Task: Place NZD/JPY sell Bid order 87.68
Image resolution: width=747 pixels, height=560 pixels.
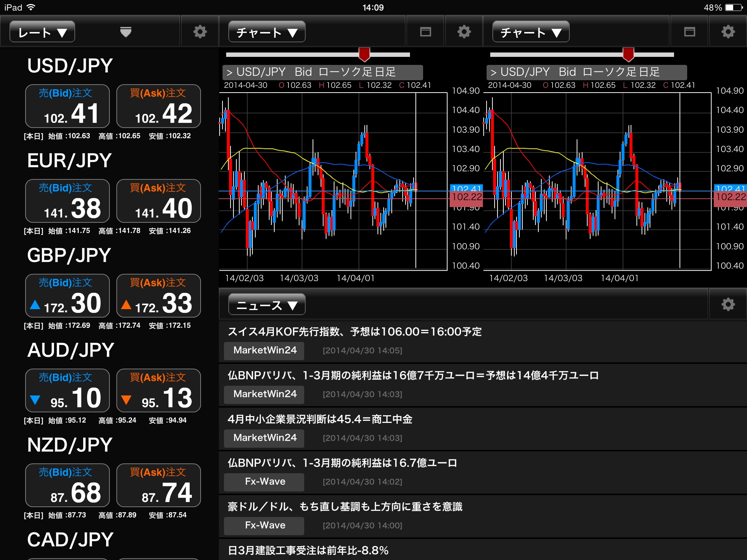Action: [67, 485]
